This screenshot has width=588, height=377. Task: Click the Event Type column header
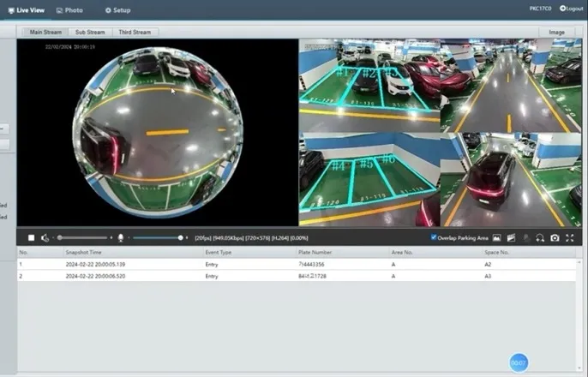[x=219, y=252]
